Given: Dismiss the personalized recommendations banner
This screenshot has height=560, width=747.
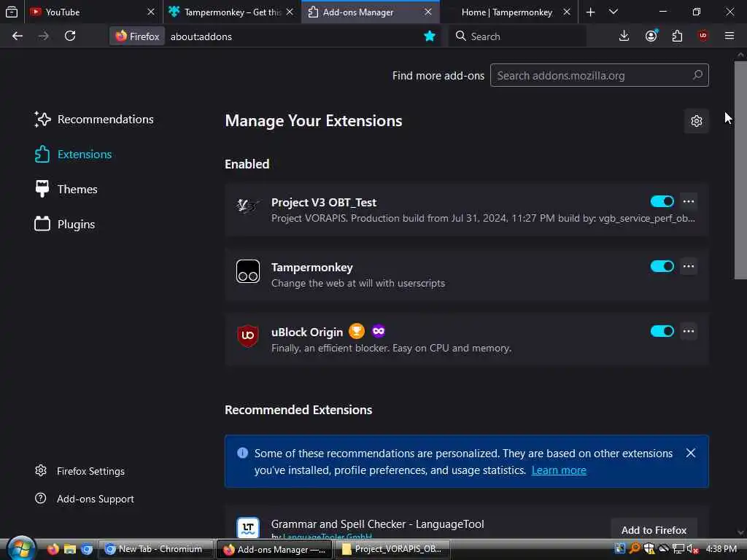Looking at the screenshot, I should click(x=690, y=453).
